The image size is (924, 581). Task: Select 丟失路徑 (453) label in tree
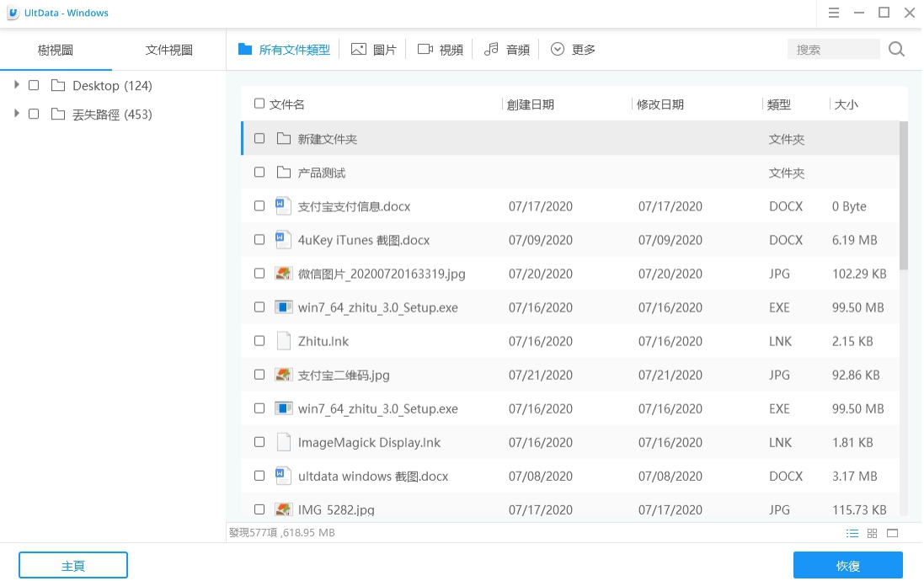click(x=112, y=114)
